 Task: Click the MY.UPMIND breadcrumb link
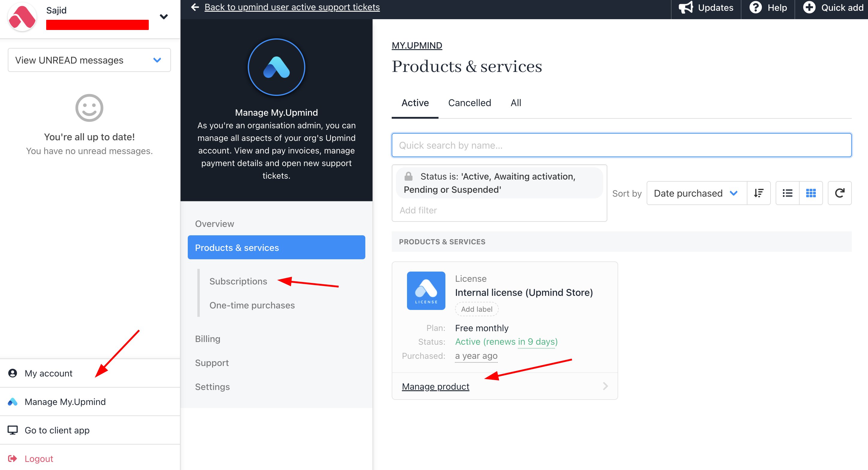coord(417,46)
